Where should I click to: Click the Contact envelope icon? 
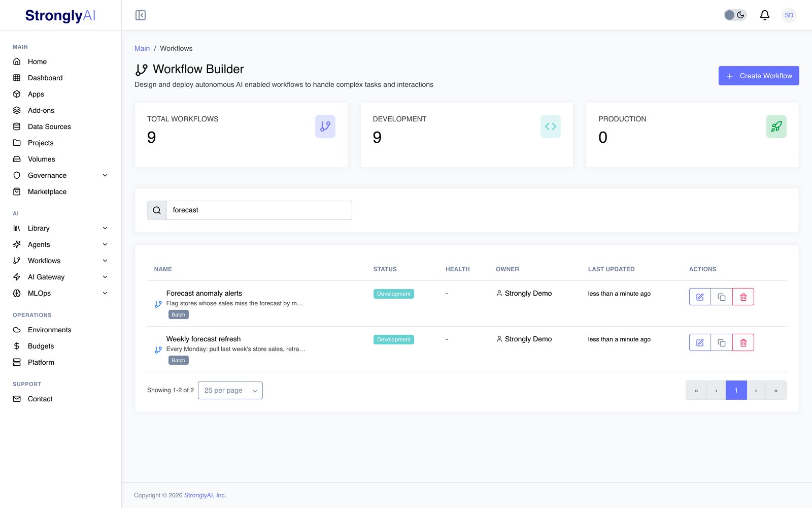click(17, 399)
